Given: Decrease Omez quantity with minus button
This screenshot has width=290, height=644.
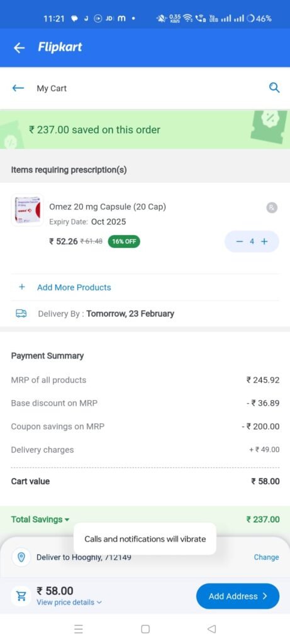Looking at the screenshot, I should pyautogui.click(x=240, y=241).
